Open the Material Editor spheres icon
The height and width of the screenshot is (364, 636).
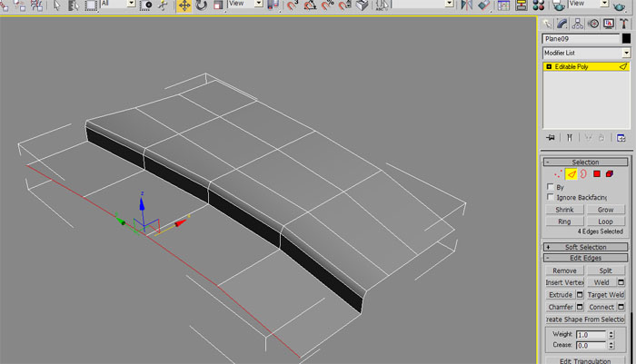coord(539,5)
